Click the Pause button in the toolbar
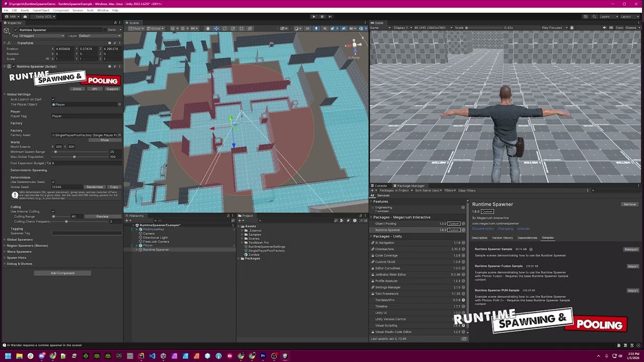This screenshot has width=644, height=362. point(322,17)
